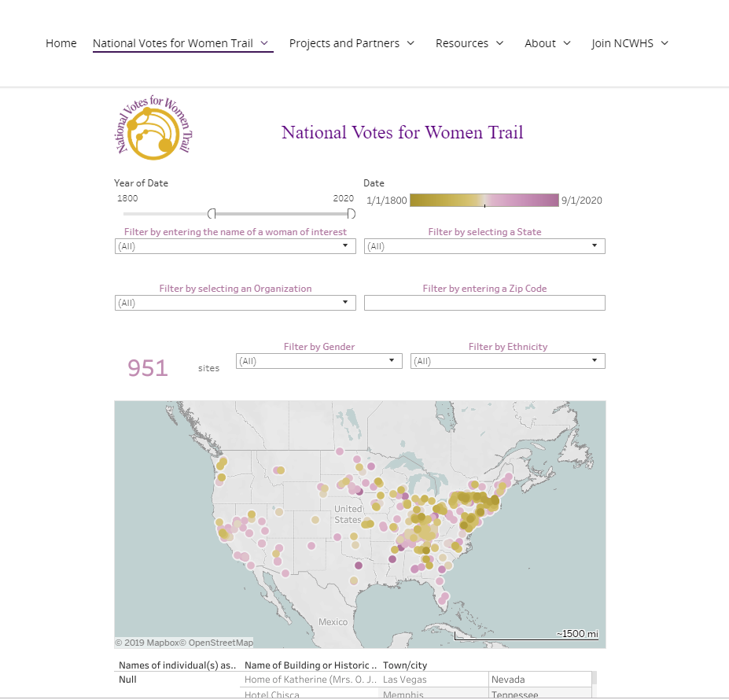The height and width of the screenshot is (700, 729).
Task: Open the Organization filter dropdown
Action: [x=235, y=303]
